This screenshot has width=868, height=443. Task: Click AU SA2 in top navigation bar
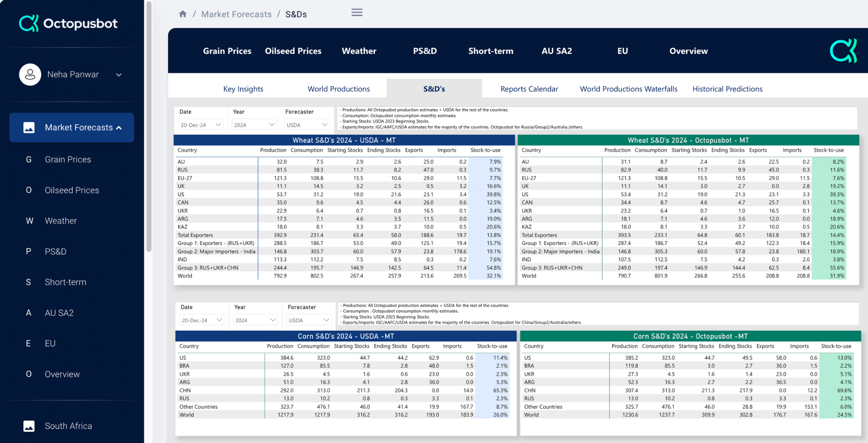point(557,51)
